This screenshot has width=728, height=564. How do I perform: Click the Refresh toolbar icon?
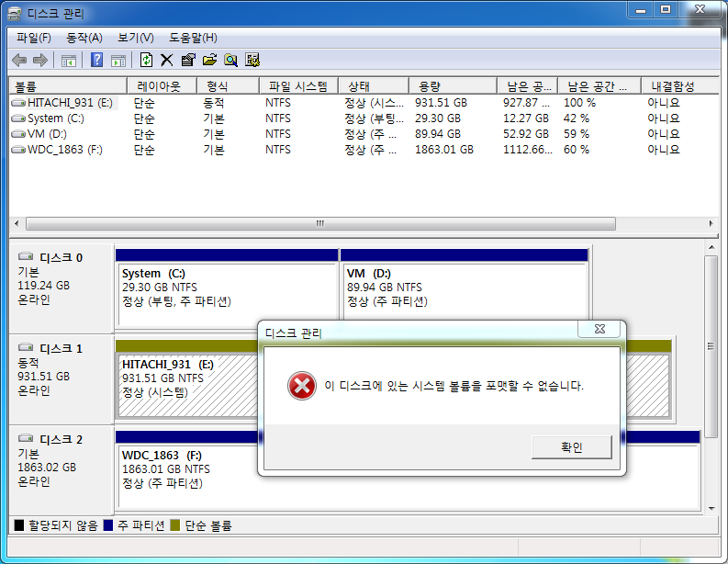point(146,61)
